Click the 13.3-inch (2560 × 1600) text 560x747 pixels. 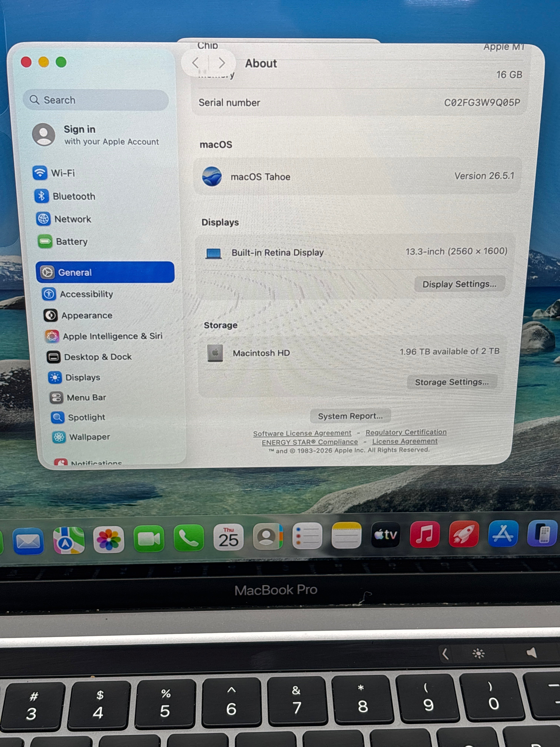pos(456,251)
